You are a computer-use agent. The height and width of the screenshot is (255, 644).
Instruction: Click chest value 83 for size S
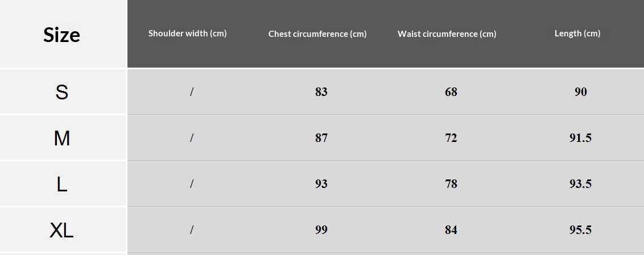(x=321, y=92)
